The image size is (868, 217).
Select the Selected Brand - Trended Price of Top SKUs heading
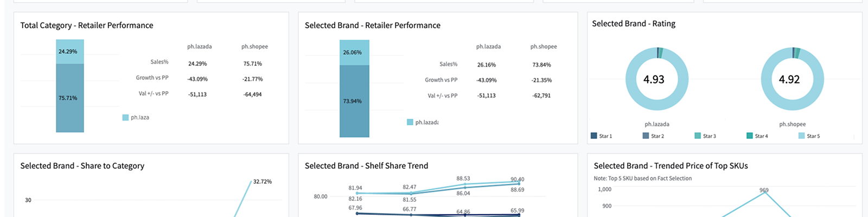671,166
